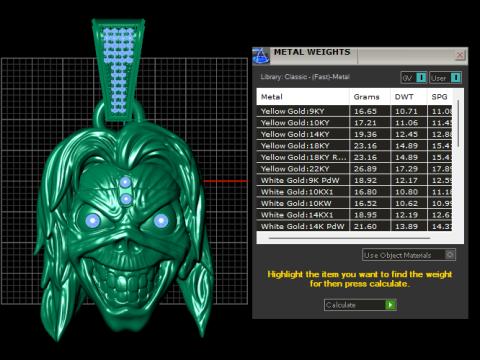Click the SPG column header
Screen dimensions: 480x360
(440, 97)
